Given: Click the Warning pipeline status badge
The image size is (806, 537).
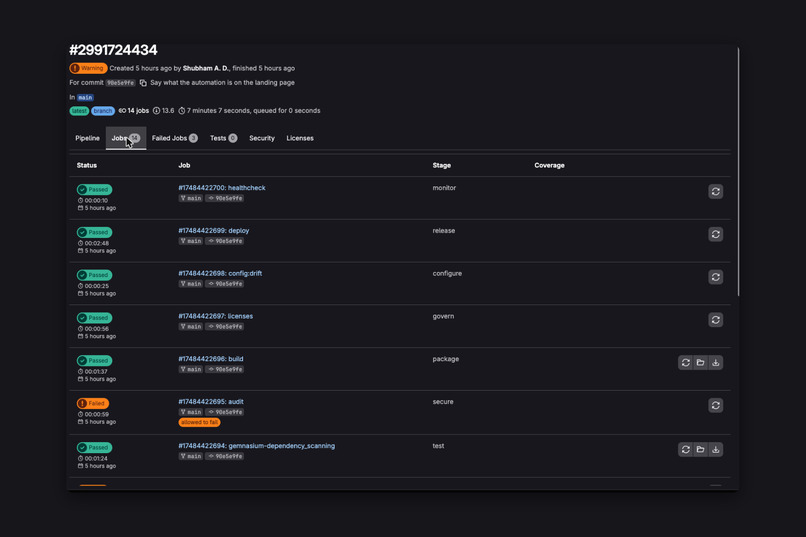Looking at the screenshot, I should click(x=88, y=68).
